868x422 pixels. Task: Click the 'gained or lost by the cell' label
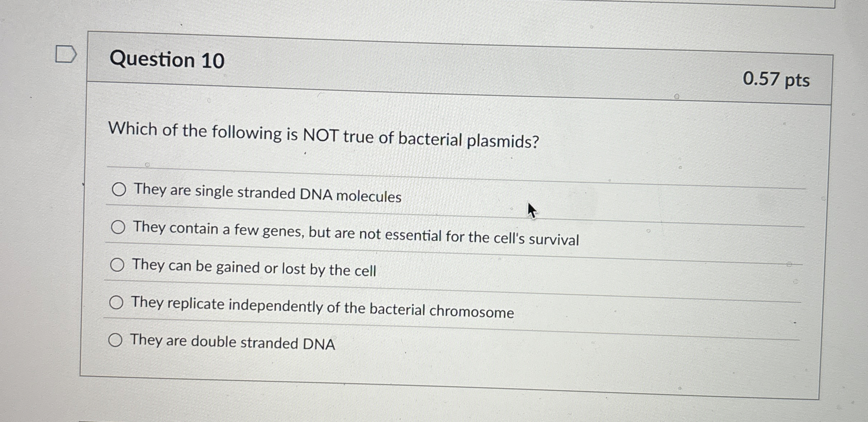point(296,269)
